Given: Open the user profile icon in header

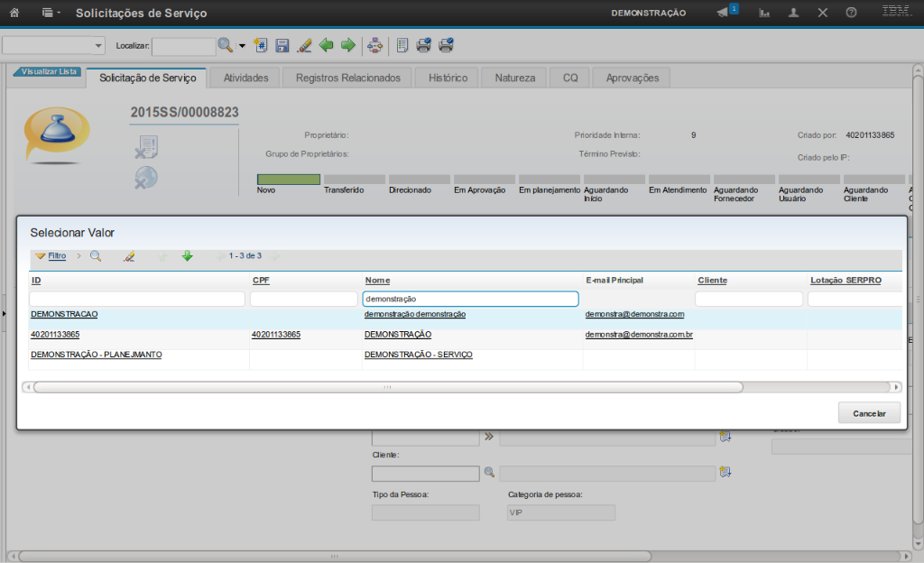Looking at the screenshot, I should click(793, 13).
